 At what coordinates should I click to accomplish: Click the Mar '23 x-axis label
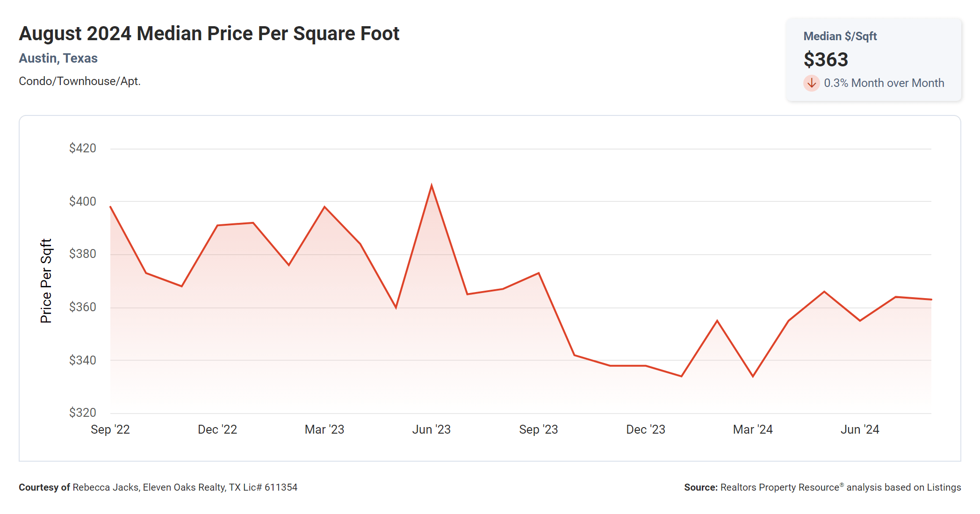coord(324,429)
